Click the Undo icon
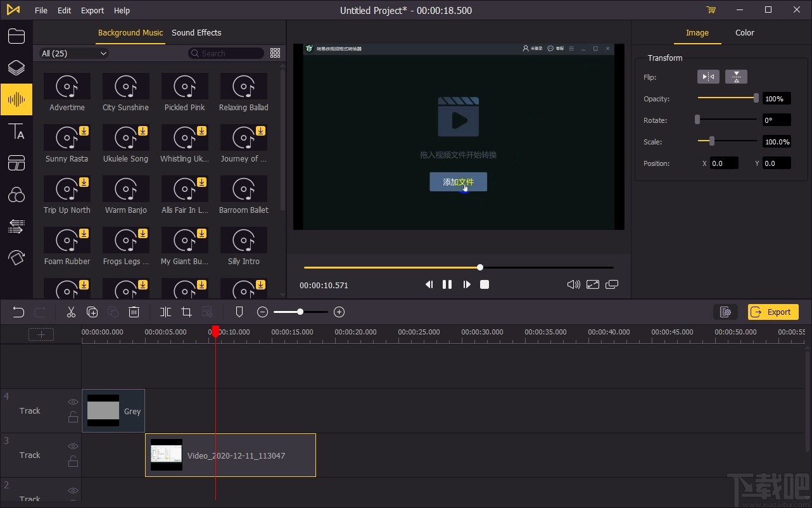 coord(18,312)
